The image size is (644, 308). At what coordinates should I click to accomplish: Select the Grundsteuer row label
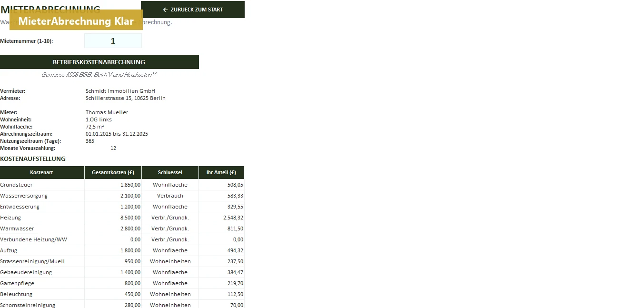coord(16,185)
